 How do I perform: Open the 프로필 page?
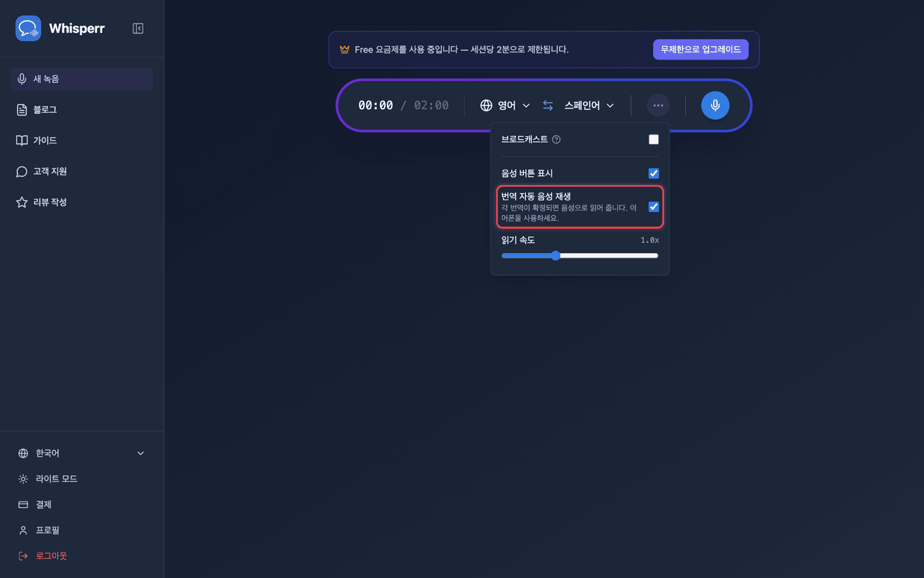coord(81,530)
